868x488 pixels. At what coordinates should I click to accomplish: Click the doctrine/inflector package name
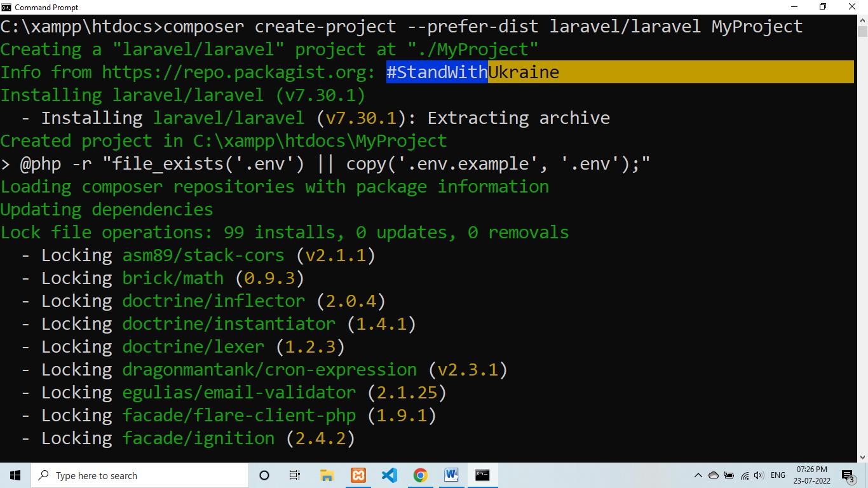(214, 301)
